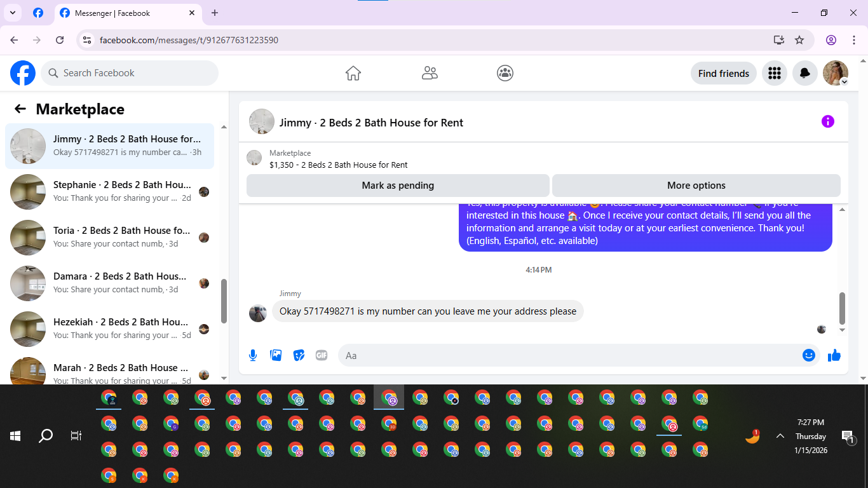This screenshot has height=488, width=868.
Task: Click Find friends button
Action: point(724,73)
